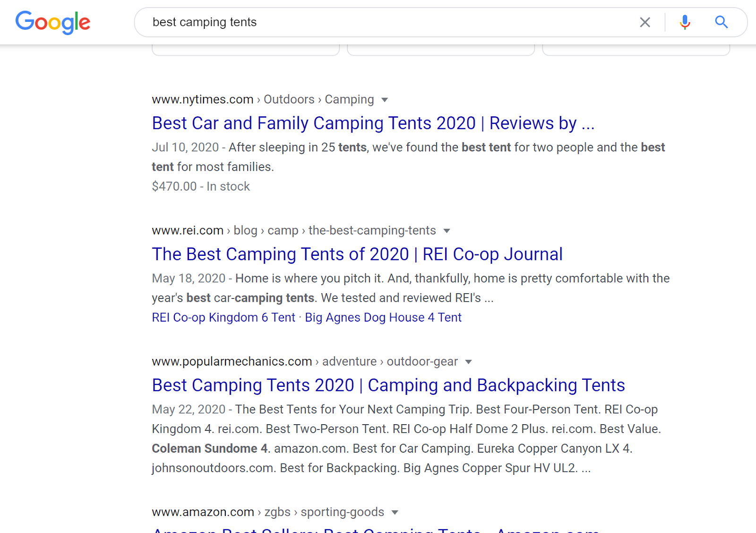Click the blue magnifying glass search icon
The height and width of the screenshot is (533, 756).
point(721,22)
